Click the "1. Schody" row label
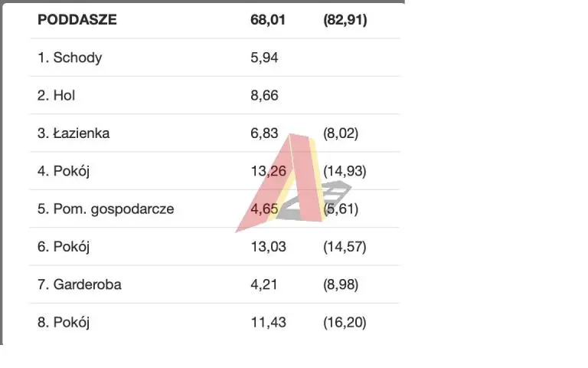The height and width of the screenshot is (368, 588). [x=70, y=58]
